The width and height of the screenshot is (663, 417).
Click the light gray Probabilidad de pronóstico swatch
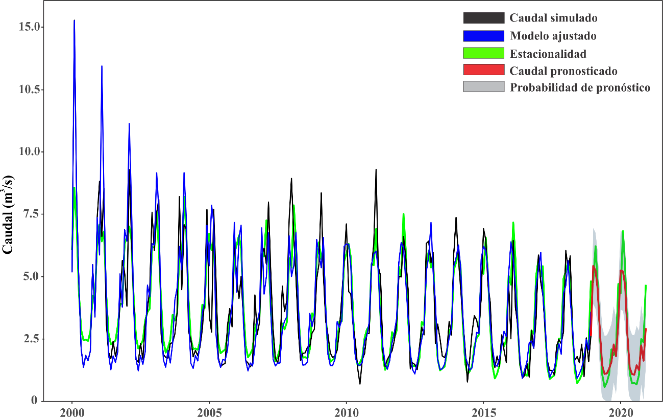point(483,88)
